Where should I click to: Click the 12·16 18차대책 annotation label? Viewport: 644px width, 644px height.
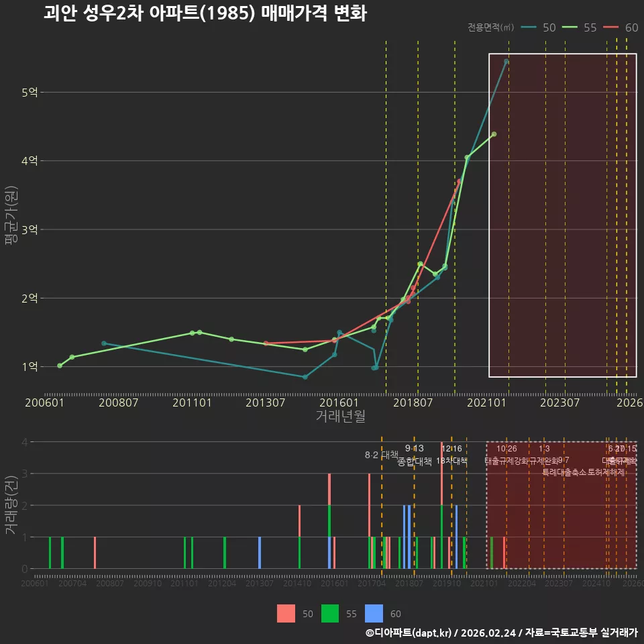pos(451,455)
